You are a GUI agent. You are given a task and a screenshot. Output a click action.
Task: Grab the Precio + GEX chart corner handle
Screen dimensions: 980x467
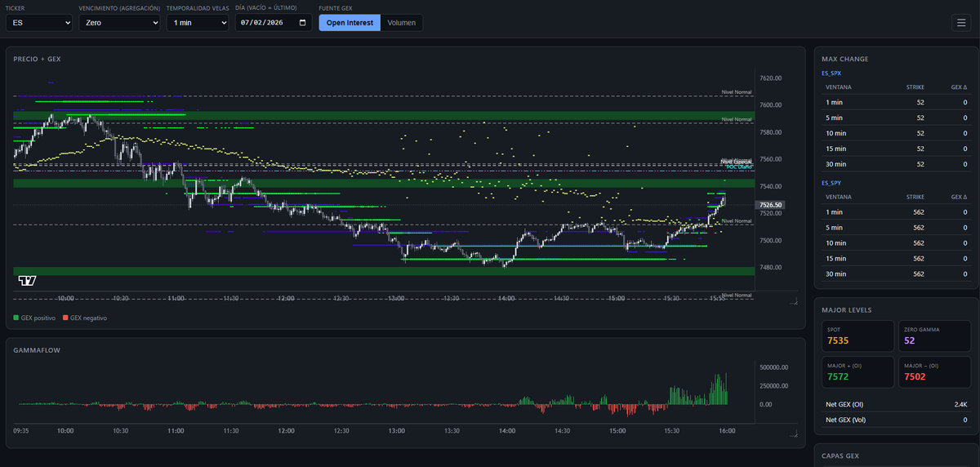[x=794, y=301]
